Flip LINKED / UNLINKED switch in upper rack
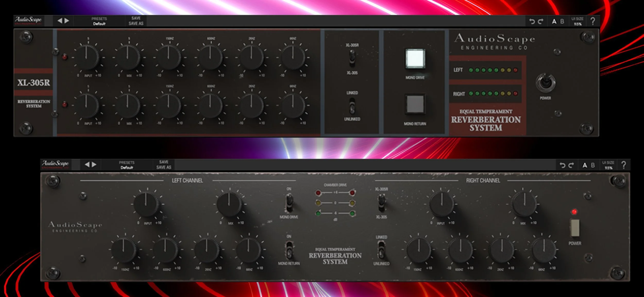 (x=352, y=106)
